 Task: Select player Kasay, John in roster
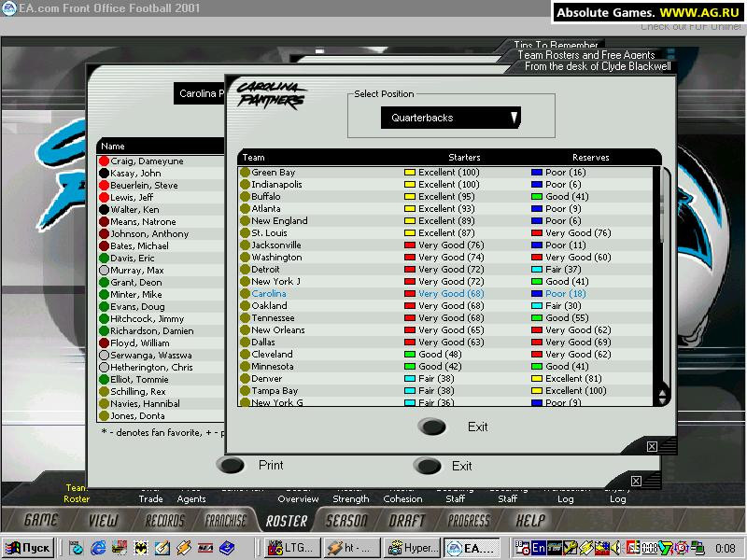(135, 174)
